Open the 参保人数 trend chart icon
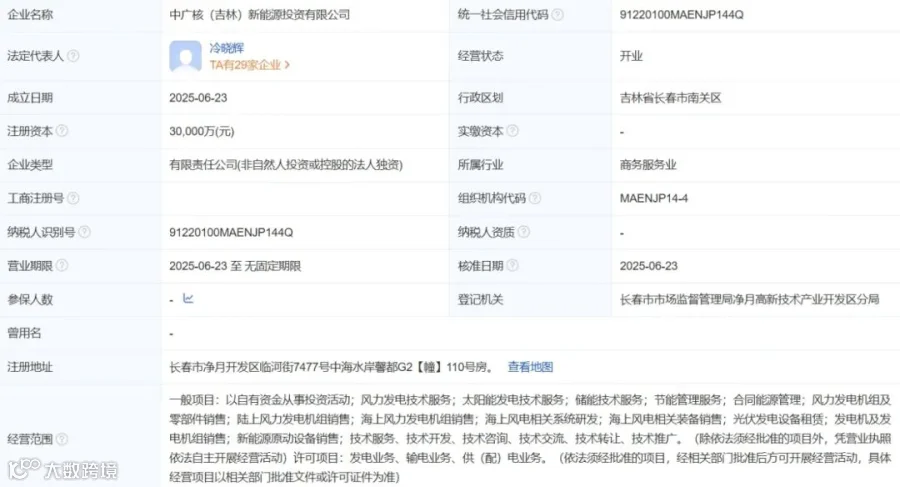 tap(188, 299)
